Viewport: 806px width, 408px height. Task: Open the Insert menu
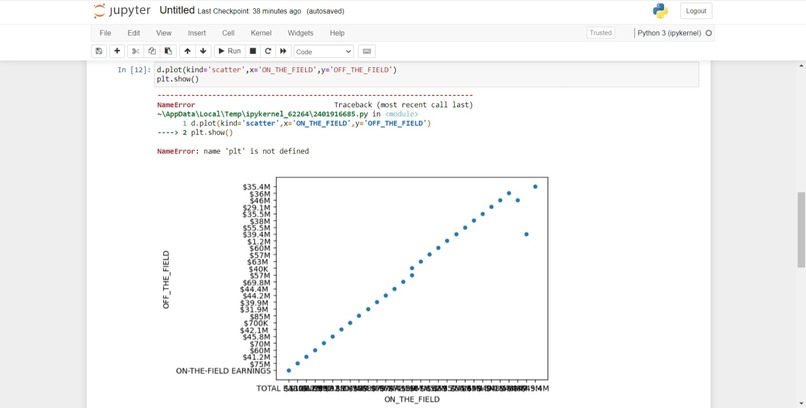click(197, 33)
